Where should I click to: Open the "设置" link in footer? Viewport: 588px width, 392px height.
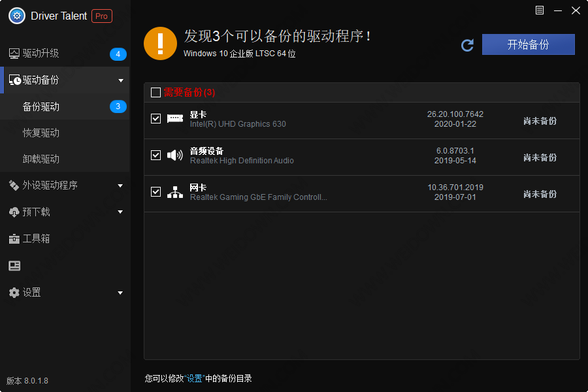[x=194, y=378]
